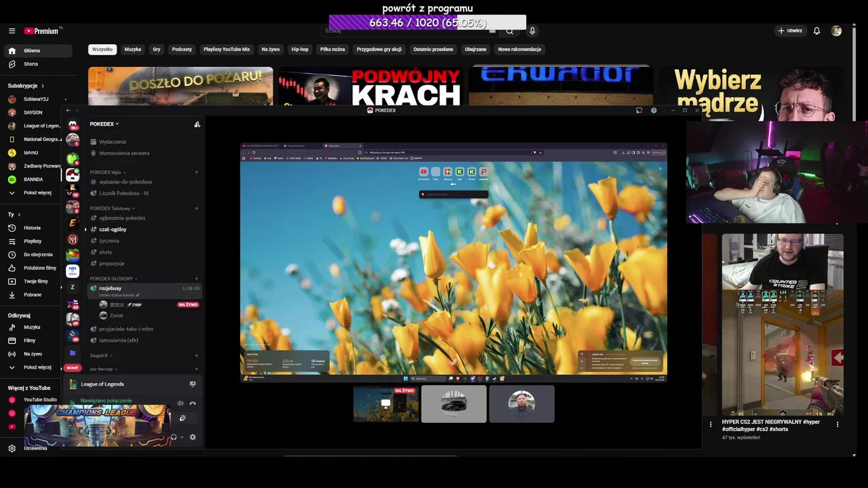The height and width of the screenshot is (488, 868).
Task: Open Discord user settings gear
Action: click(193, 437)
